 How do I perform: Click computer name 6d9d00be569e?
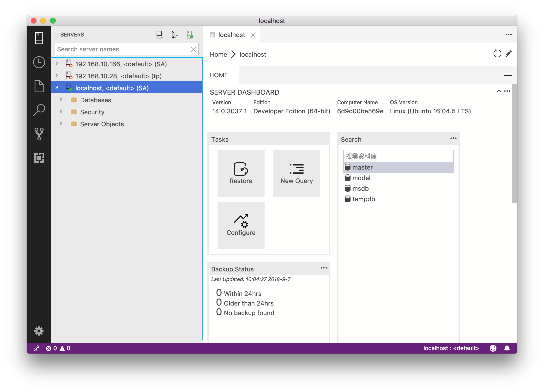click(x=360, y=111)
